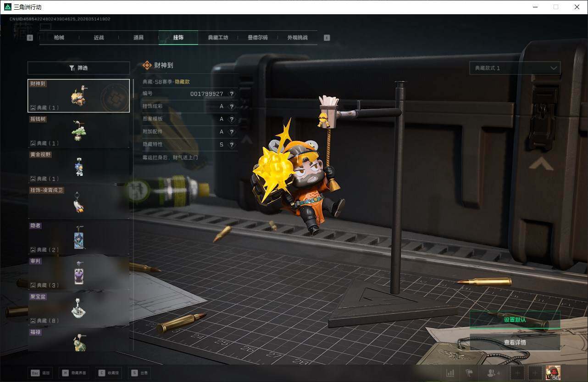
Task: Click the flag icon in bottom bar
Action: click(469, 373)
